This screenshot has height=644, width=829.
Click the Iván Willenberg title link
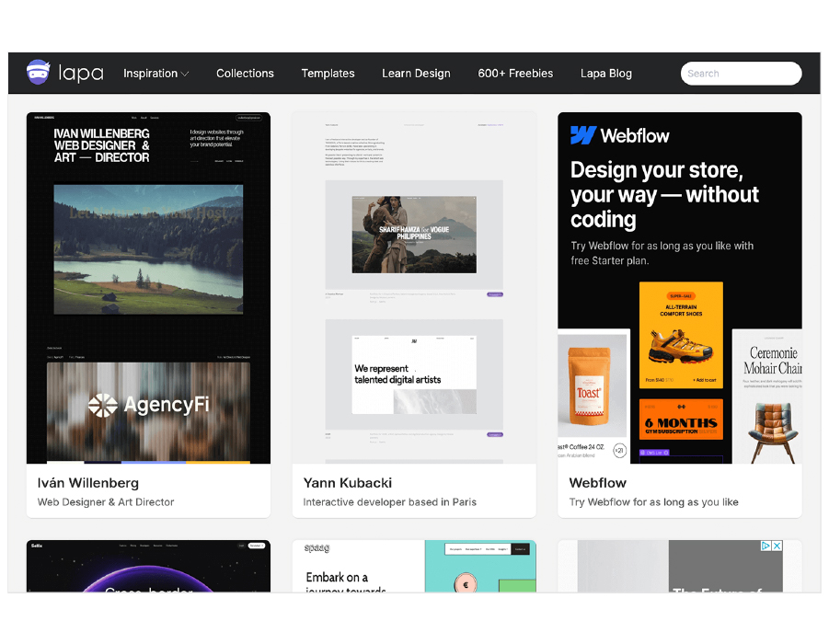click(88, 483)
